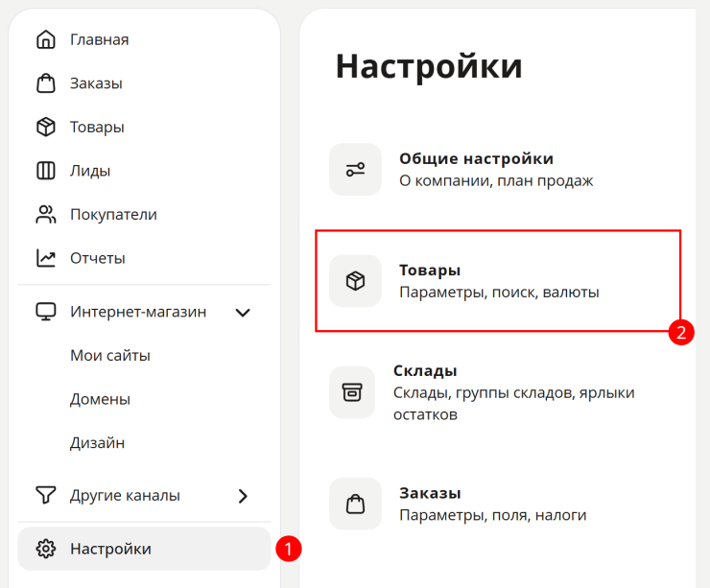
Task: Expand the Другие каналы chevron
Action: pyautogui.click(x=243, y=496)
